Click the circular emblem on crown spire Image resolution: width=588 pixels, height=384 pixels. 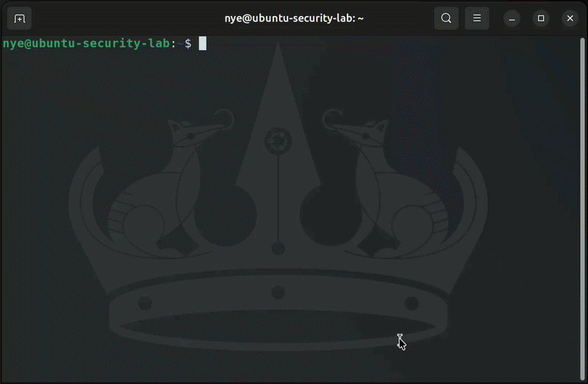click(278, 141)
